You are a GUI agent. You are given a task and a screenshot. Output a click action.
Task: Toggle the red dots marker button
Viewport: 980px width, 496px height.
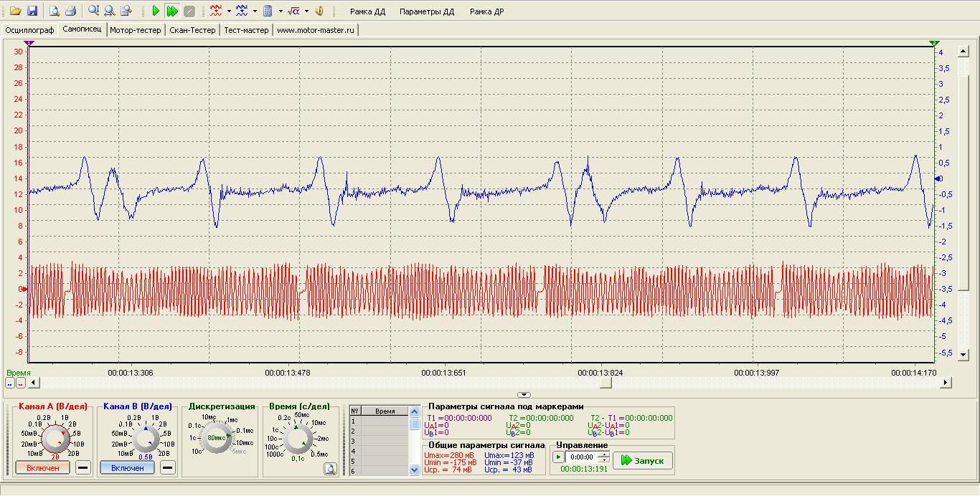tap(21, 383)
